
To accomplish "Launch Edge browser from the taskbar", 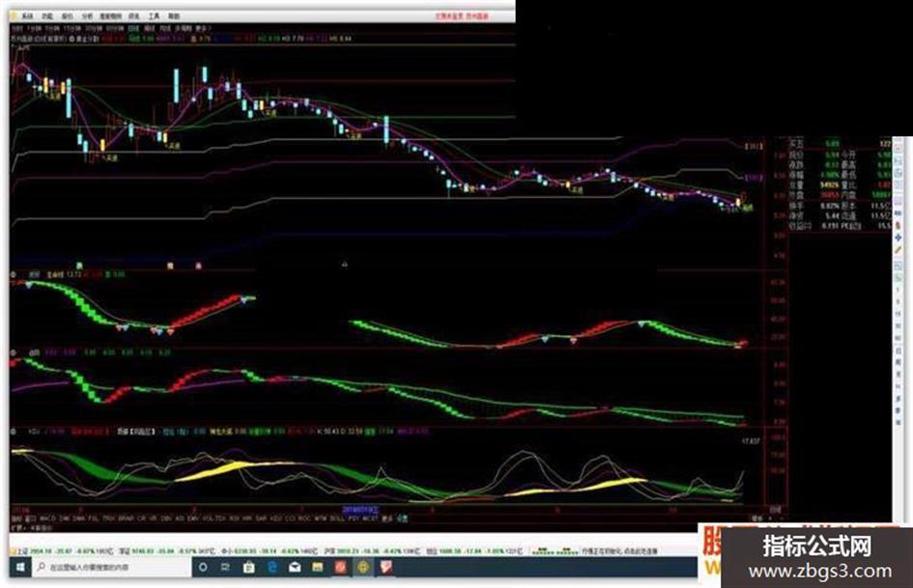I will pyautogui.click(x=271, y=567).
